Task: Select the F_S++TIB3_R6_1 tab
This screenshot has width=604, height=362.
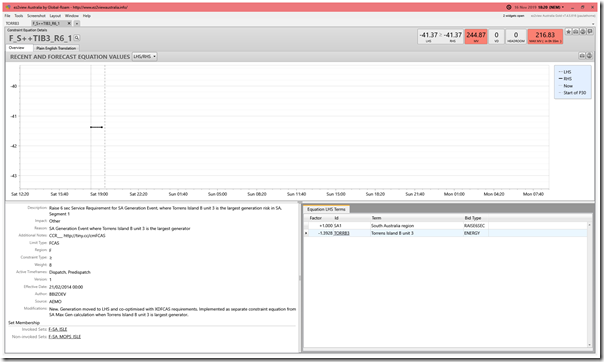Action: [47, 23]
